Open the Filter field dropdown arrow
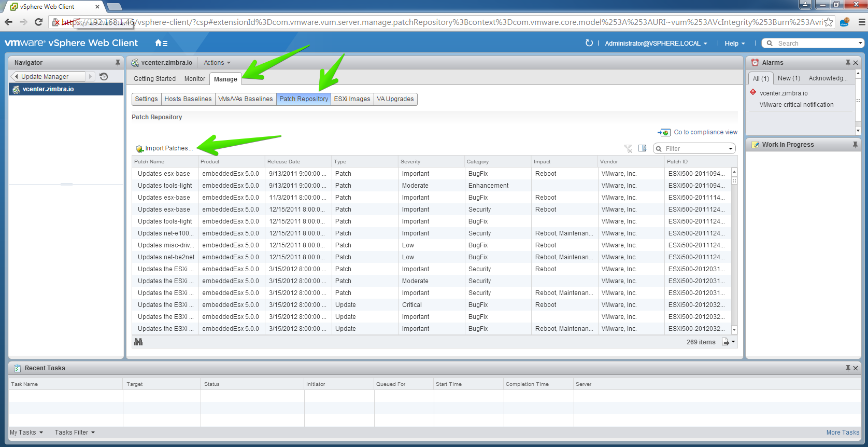The height and width of the screenshot is (447, 868). 731,149
